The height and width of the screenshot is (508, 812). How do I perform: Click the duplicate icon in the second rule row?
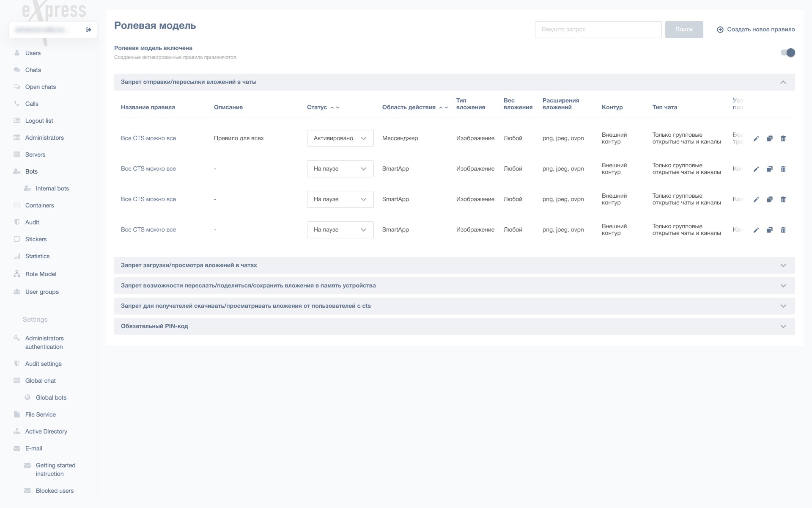click(x=770, y=169)
